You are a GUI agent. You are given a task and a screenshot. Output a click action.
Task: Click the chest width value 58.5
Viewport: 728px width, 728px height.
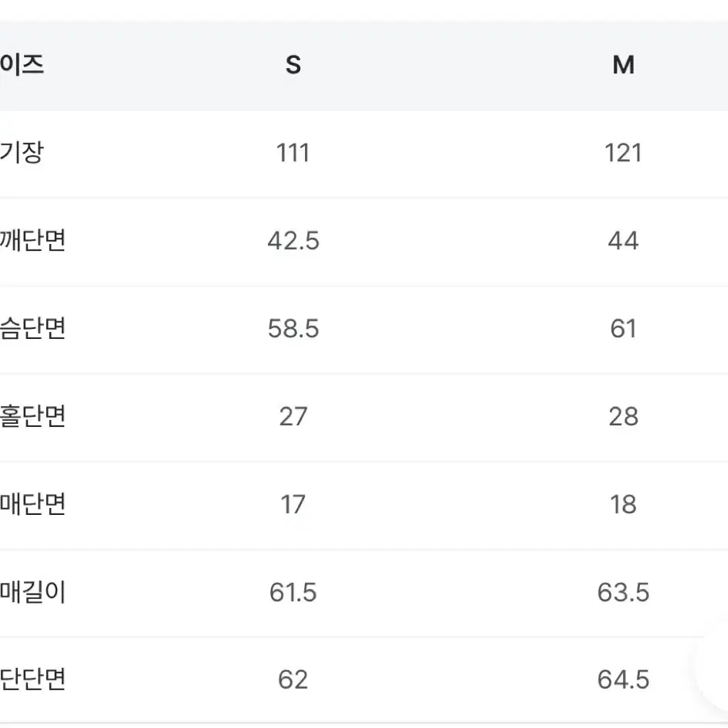(293, 328)
